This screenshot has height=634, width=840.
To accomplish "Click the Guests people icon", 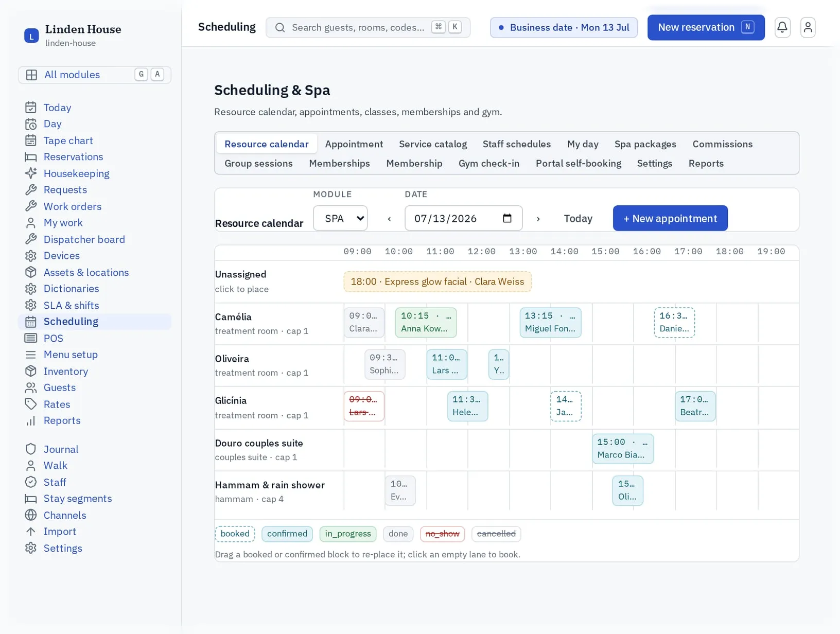I will (31, 388).
